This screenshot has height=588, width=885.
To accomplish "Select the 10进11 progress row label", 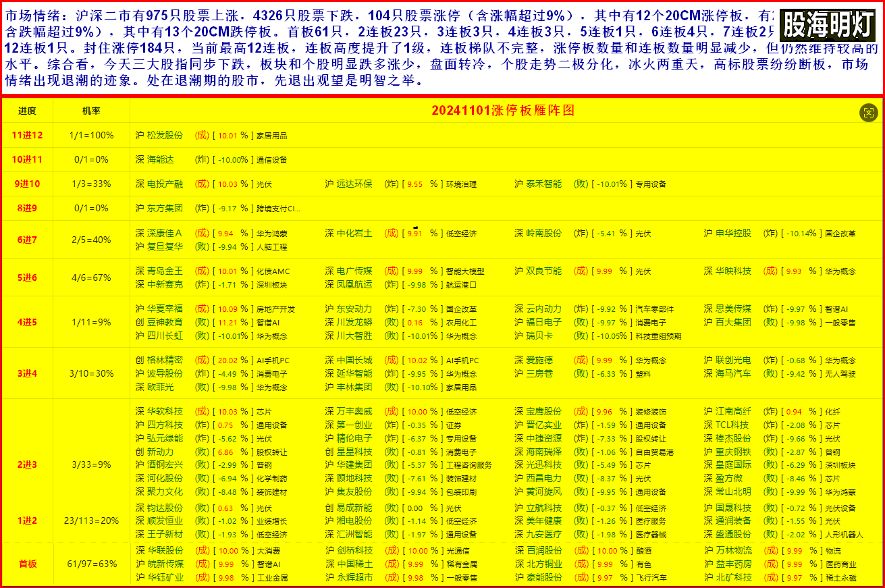I will pos(27,159).
